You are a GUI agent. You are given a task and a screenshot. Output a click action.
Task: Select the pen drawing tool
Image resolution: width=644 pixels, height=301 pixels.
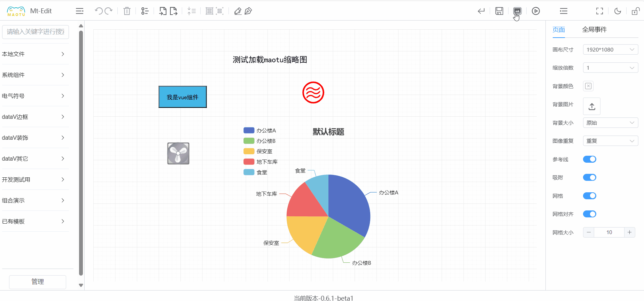[x=248, y=11]
